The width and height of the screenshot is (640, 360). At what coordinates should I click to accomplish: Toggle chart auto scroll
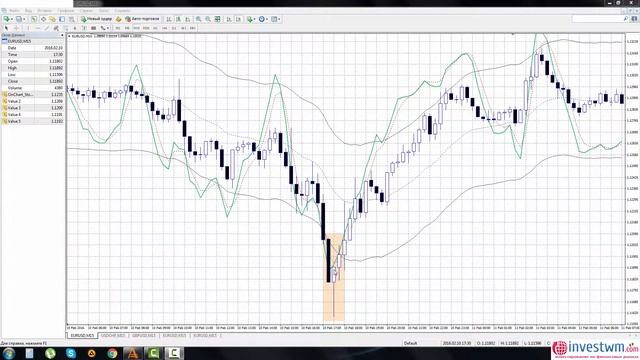click(229, 19)
